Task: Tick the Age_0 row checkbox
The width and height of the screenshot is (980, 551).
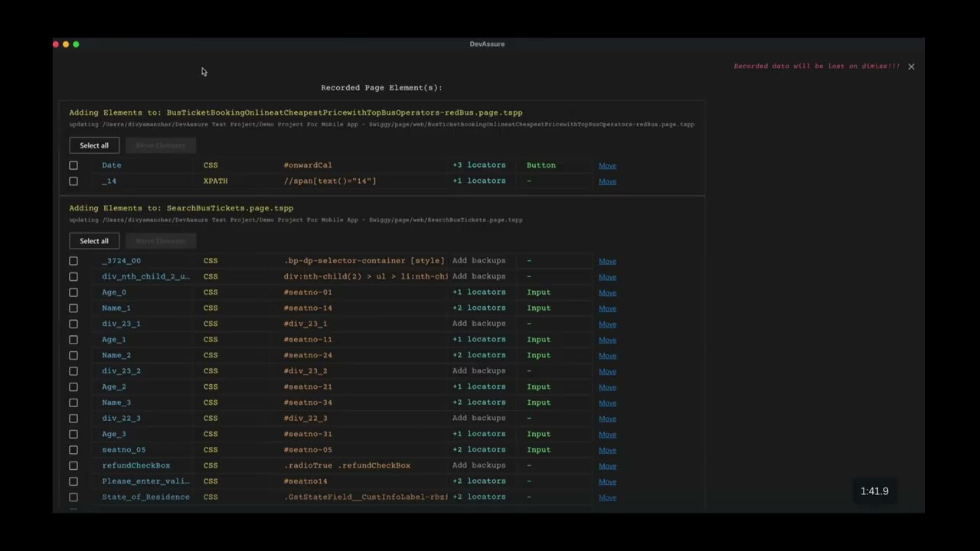Action: coord(73,292)
